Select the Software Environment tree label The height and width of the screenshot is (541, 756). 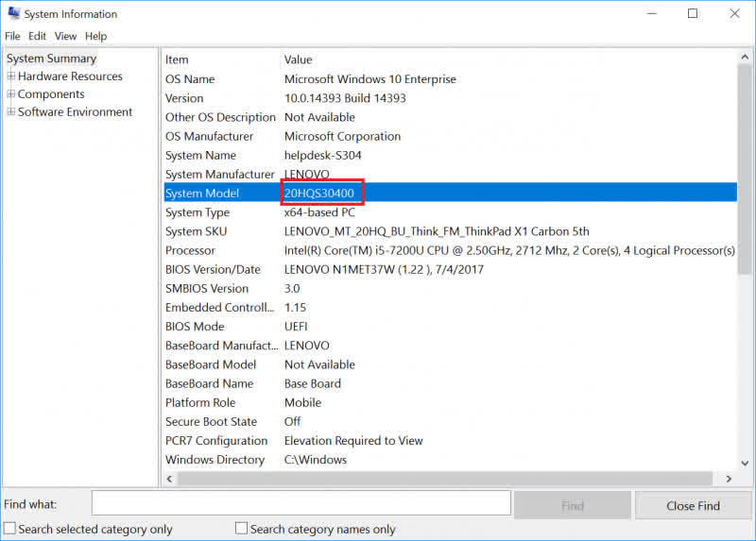pyautogui.click(x=76, y=111)
